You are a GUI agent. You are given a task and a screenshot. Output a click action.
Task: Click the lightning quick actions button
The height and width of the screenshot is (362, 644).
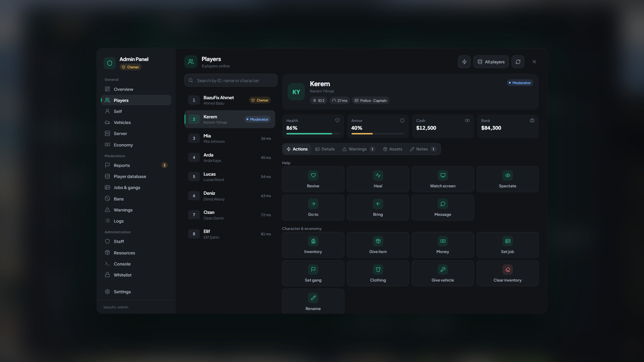pyautogui.click(x=464, y=62)
